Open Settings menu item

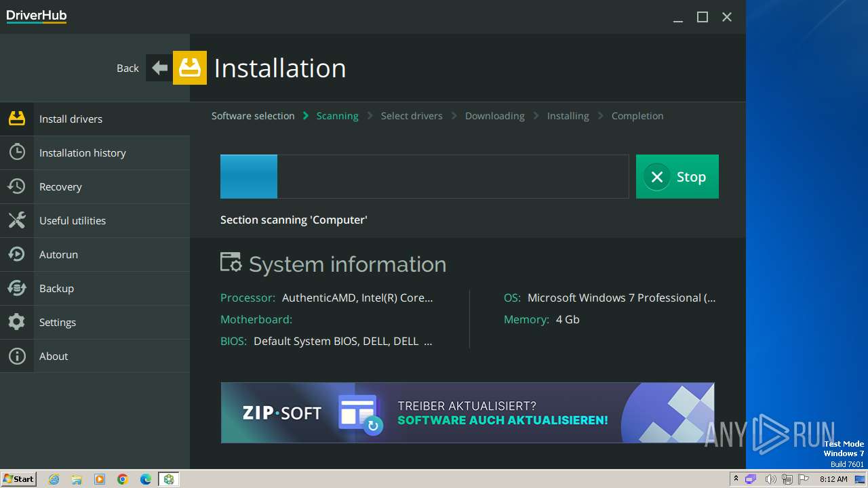point(95,322)
